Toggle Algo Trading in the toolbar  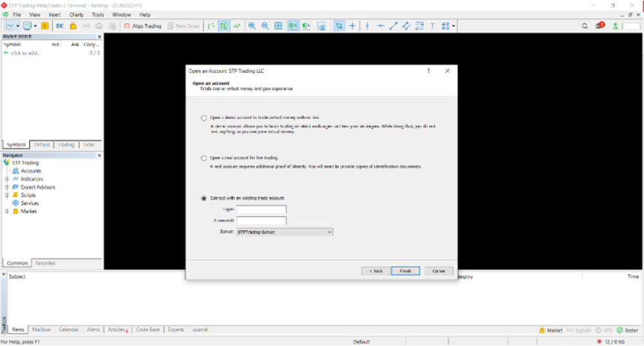tap(143, 26)
